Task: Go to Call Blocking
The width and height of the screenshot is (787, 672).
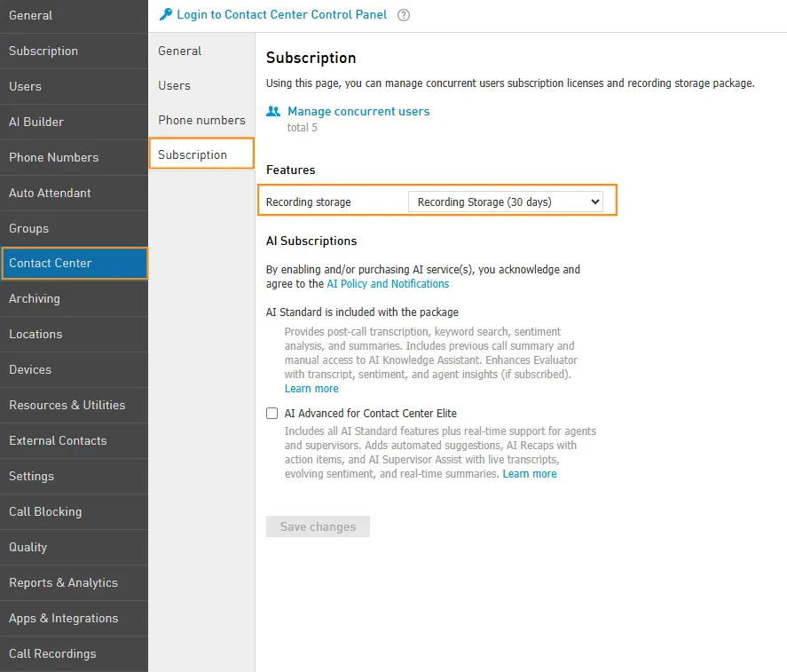Action: pyautogui.click(x=74, y=512)
